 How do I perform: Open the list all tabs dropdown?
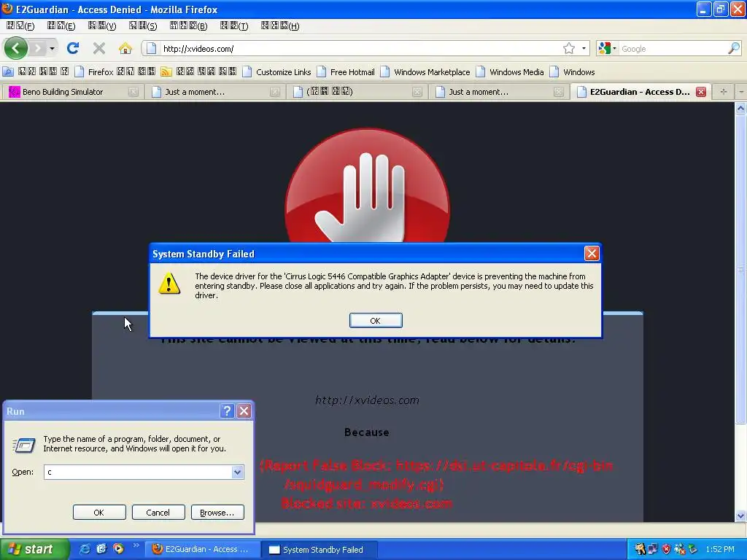tap(741, 92)
